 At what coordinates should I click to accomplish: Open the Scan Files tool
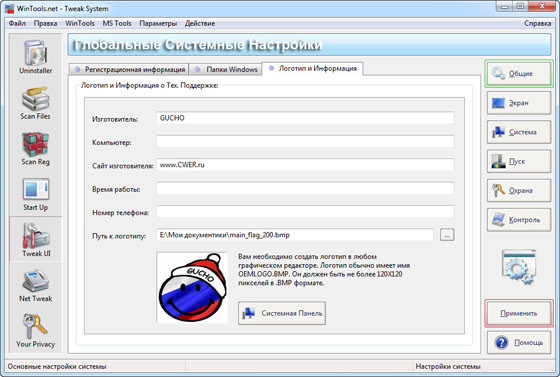[35, 103]
